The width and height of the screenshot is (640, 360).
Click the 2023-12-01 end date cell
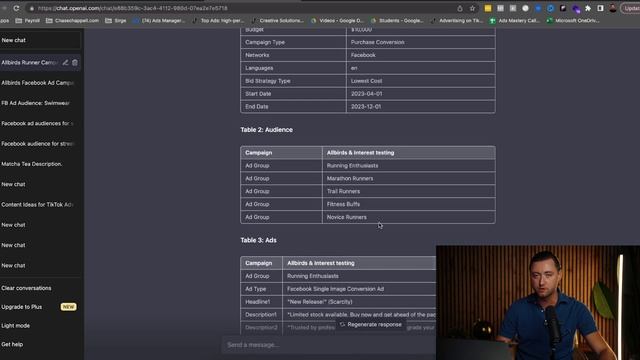click(421, 107)
